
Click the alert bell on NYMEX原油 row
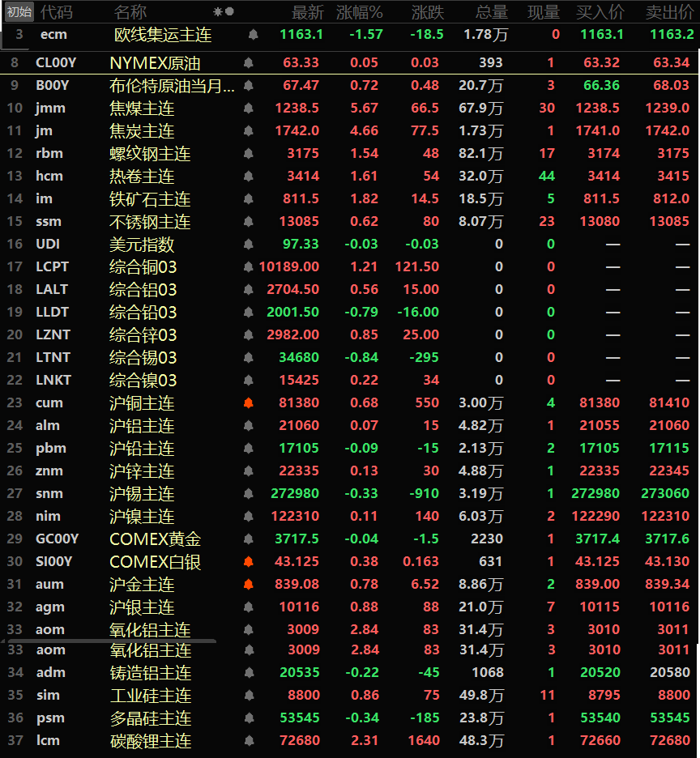tap(248, 63)
